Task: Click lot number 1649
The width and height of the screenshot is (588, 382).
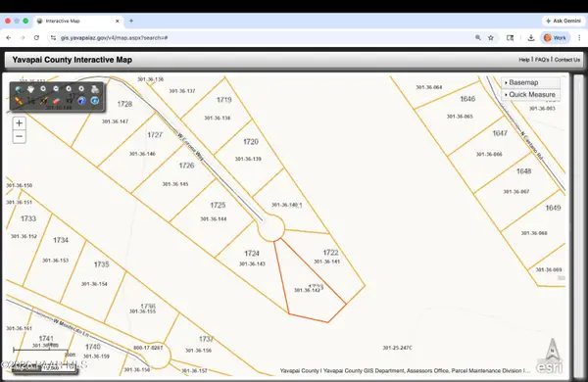Action: 553,208
